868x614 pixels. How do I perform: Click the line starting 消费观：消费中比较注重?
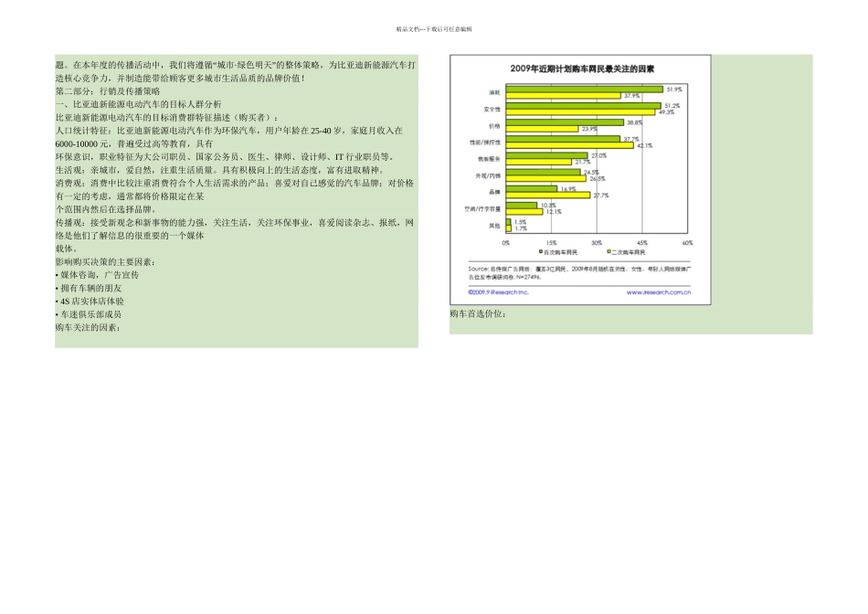(x=235, y=184)
